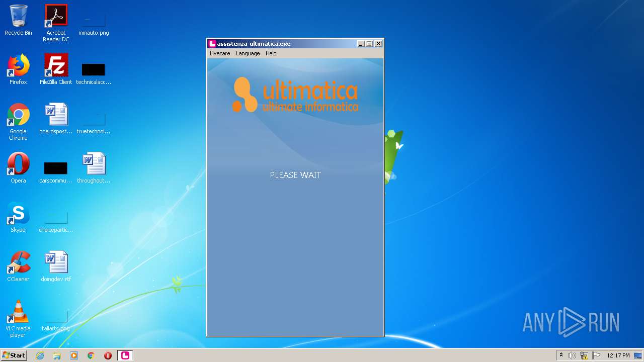Open the Action Center flag icon
The image size is (644, 362).
tap(596, 355)
